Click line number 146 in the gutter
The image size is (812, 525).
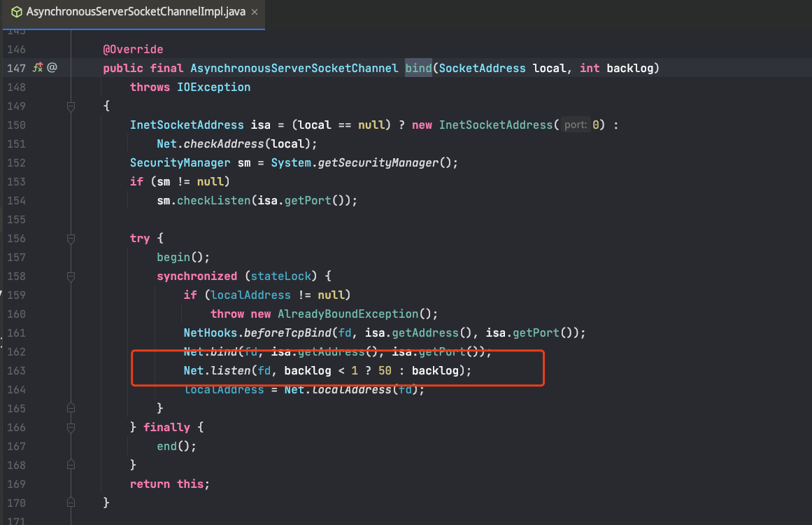[16, 49]
